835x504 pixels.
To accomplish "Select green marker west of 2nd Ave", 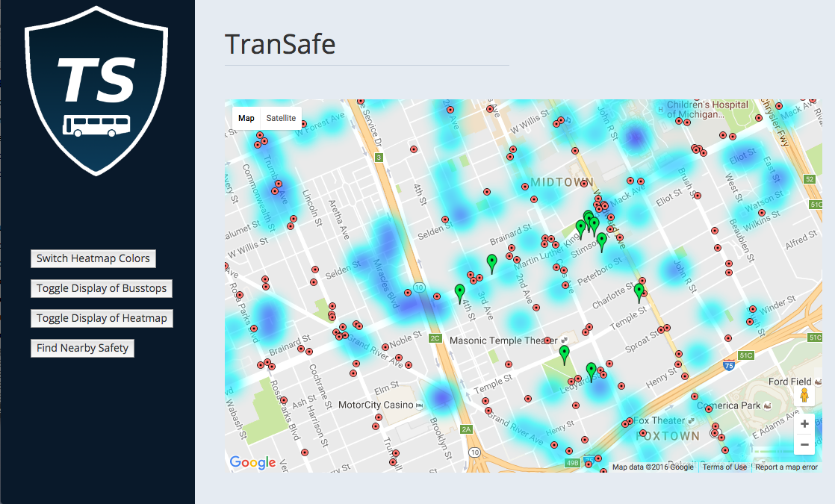I will [x=492, y=264].
